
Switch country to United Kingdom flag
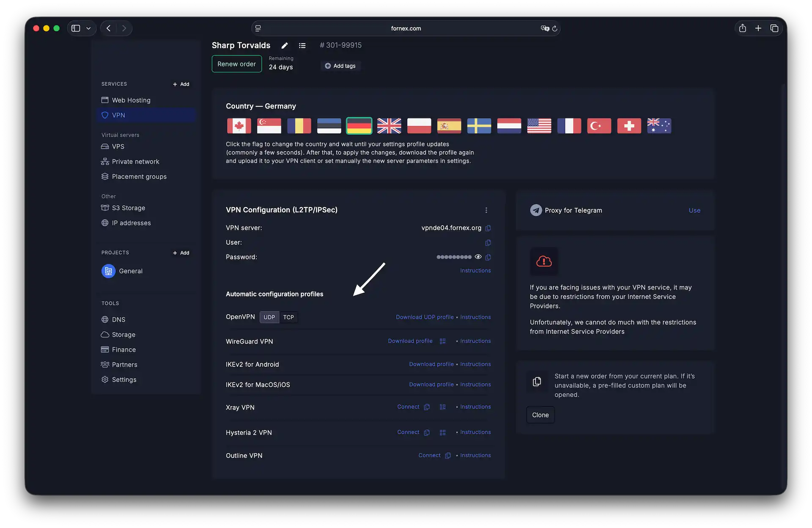coord(389,126)
